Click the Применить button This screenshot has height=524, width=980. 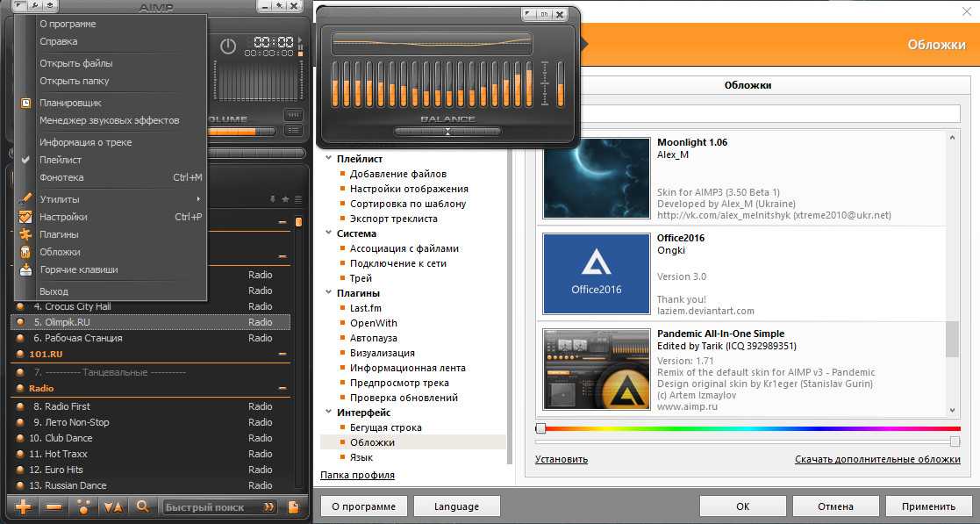[x=929, y=506]
